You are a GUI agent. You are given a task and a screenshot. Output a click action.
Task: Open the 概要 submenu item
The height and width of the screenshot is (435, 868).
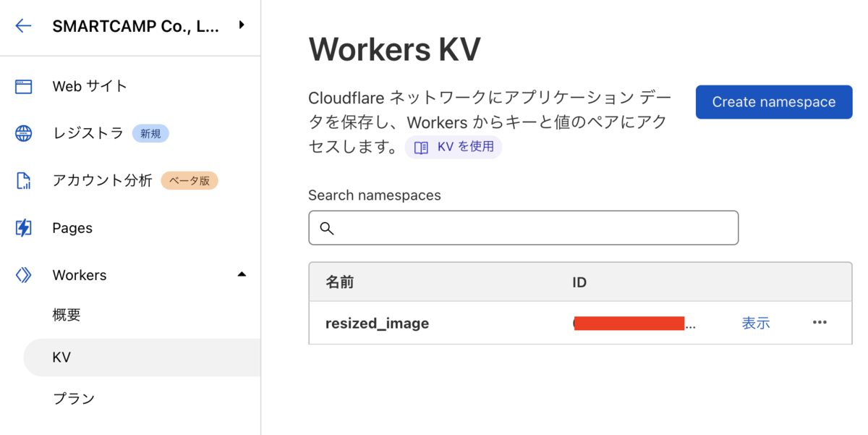67,315
